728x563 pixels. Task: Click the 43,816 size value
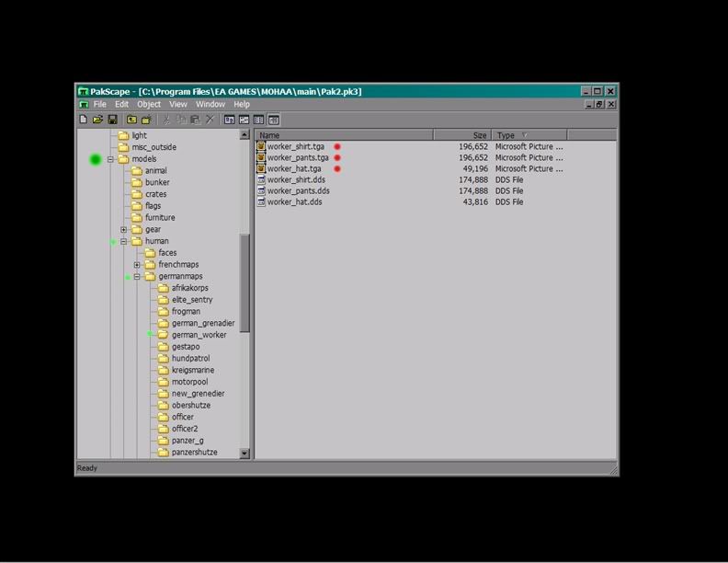point(475,202)
